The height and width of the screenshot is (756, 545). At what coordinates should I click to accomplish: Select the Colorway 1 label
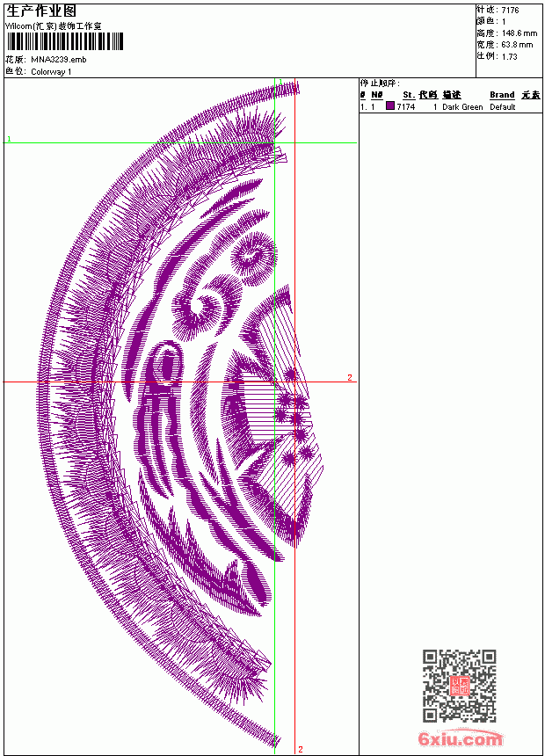pos(51,72)
